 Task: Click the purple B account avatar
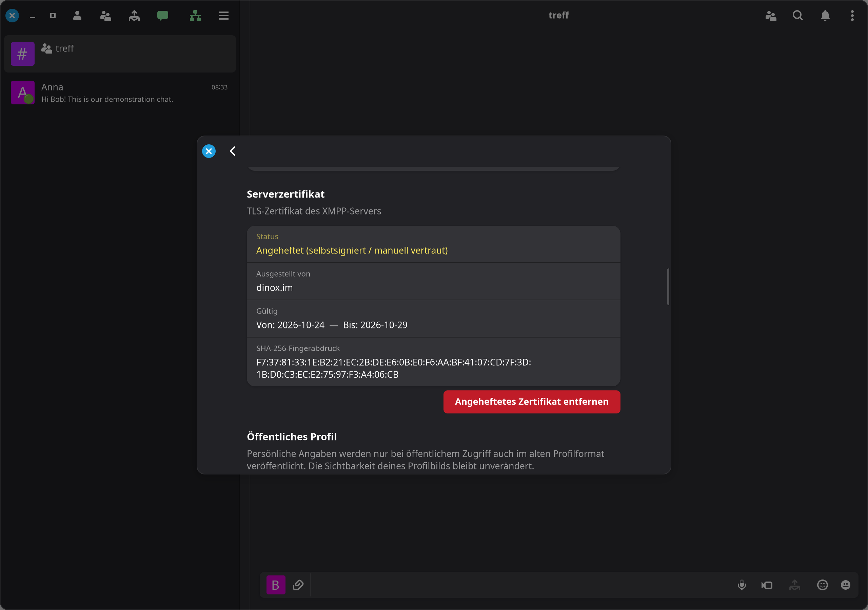276,585
